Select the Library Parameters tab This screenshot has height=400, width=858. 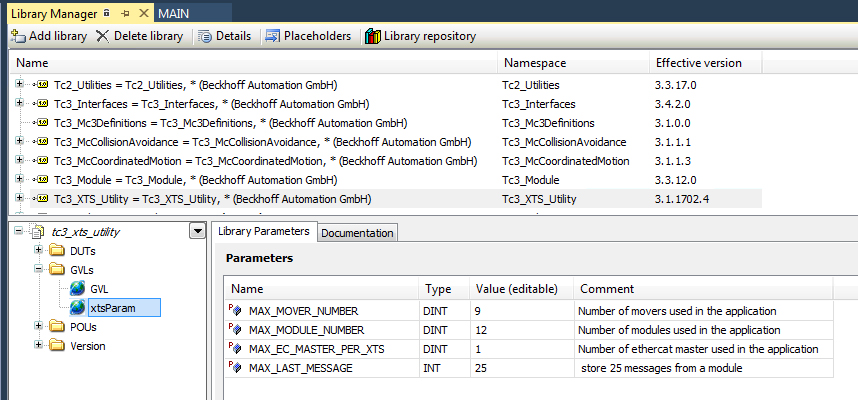tap(264, 231)
